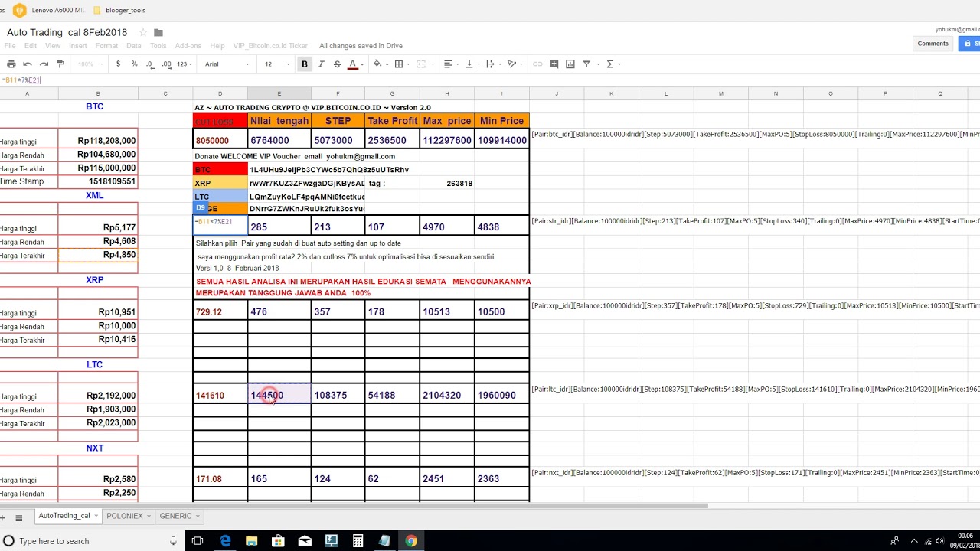Apply currency format with dollar icon
Viewport: 980px width, 551px height.
(118, 64)
